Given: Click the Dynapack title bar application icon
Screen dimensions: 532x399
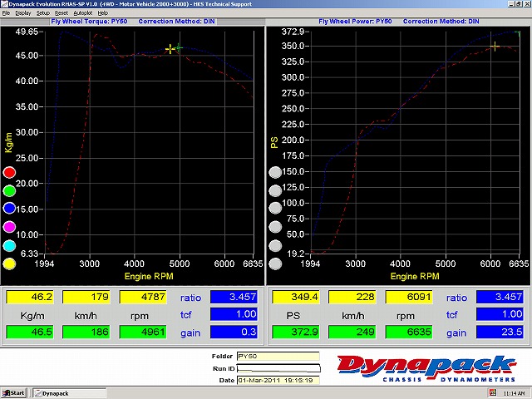Looking at the screenshot, I should click(x=4, y=4).
